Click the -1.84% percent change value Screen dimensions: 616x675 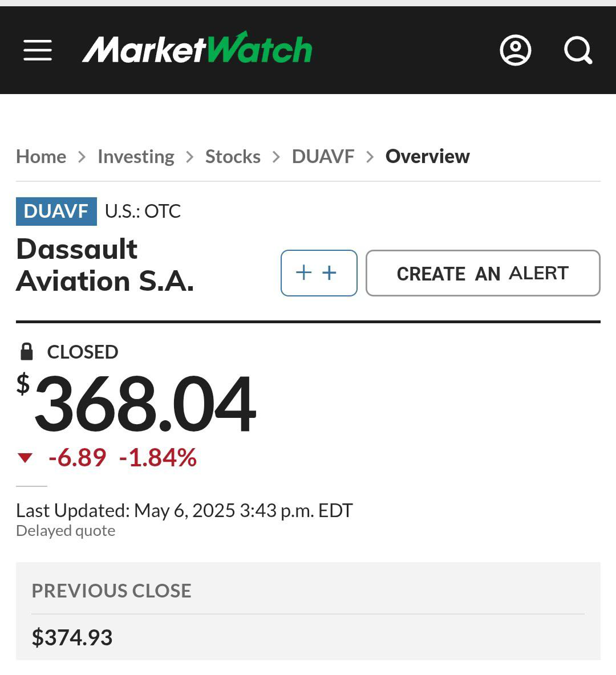(158, 457)
